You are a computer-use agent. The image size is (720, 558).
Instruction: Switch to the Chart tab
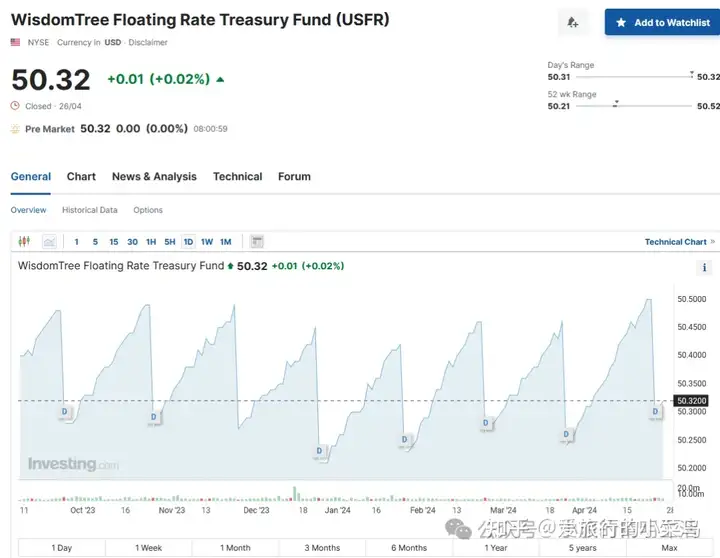coord(81,177)
